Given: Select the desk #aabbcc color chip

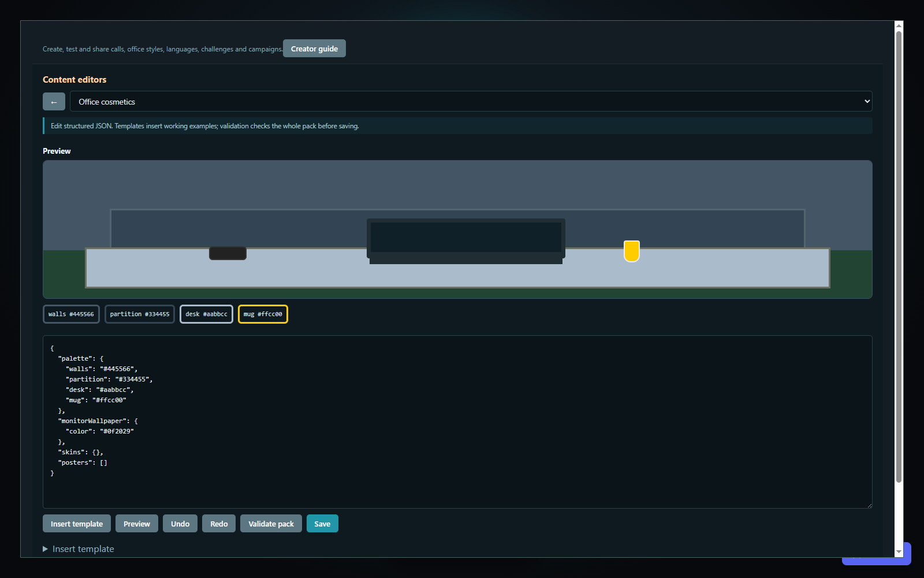Looking at the screenshot, I should [x=206, y=314].
